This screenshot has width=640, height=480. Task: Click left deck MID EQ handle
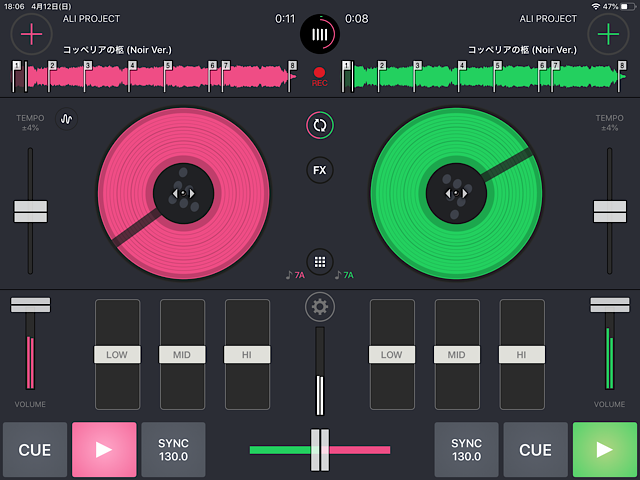[x=182, y=355]
